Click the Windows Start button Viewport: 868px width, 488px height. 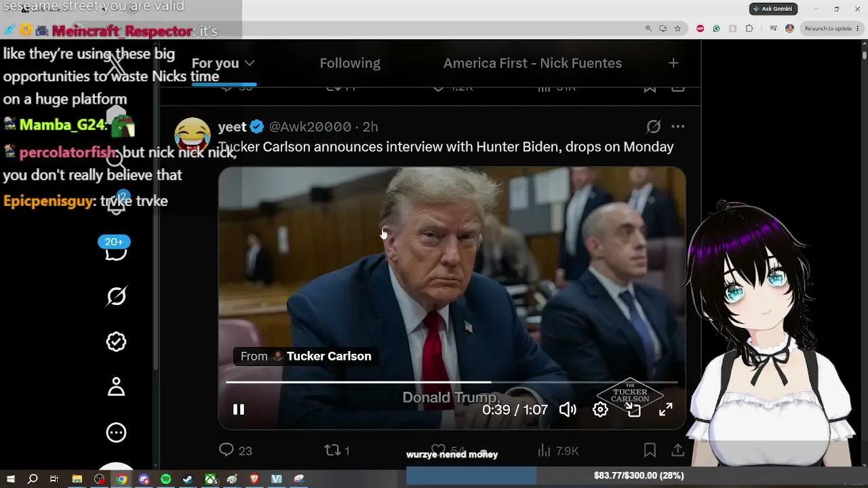tap(10, 479)
